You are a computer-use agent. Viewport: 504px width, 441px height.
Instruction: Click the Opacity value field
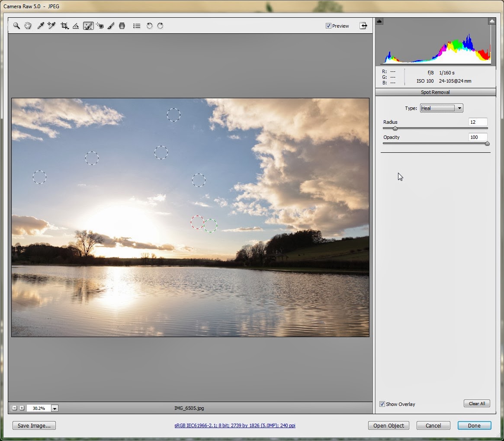478,137
